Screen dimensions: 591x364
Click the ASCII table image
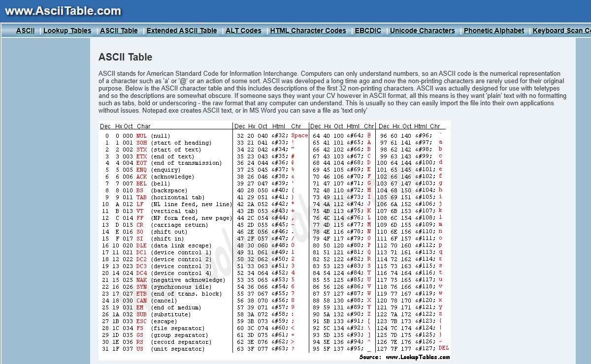(x=274, y=241)
